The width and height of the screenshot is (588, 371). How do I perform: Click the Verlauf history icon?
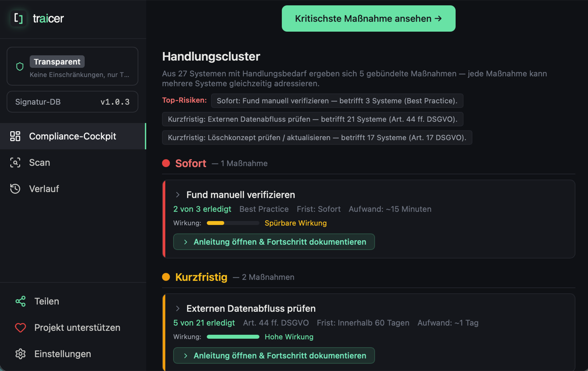pos(15,188)
